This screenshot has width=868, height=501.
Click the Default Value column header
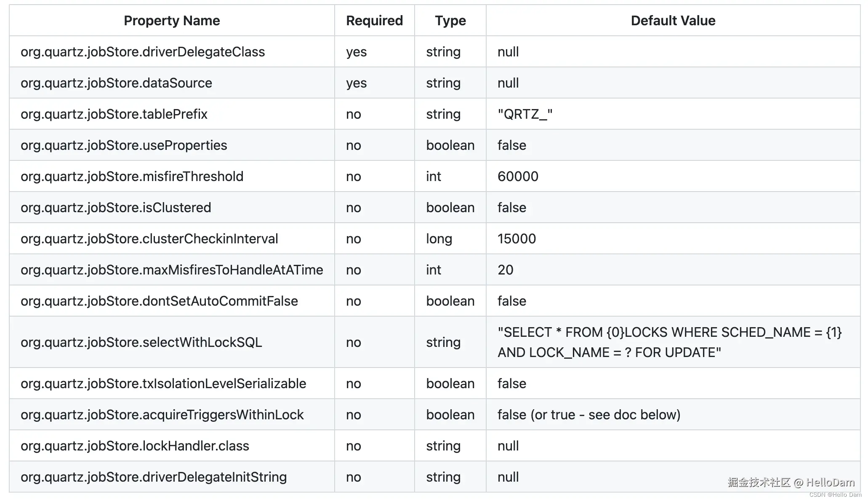pos(673,21)
